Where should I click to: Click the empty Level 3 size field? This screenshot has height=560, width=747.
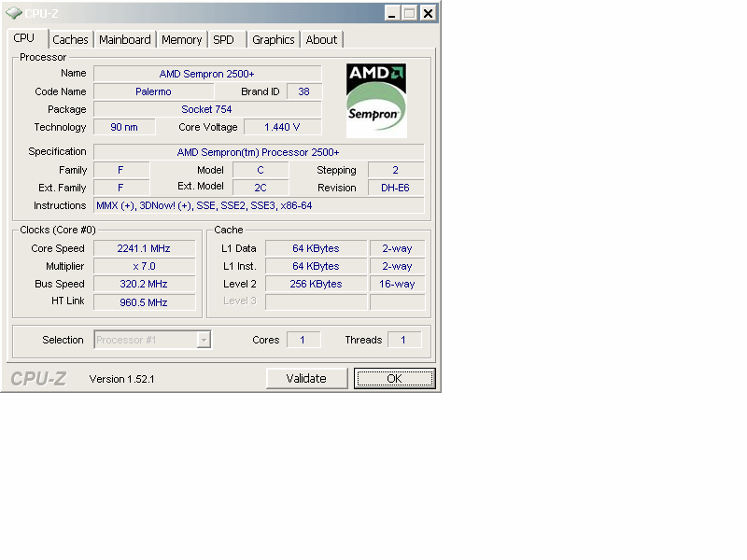point(316,302)
